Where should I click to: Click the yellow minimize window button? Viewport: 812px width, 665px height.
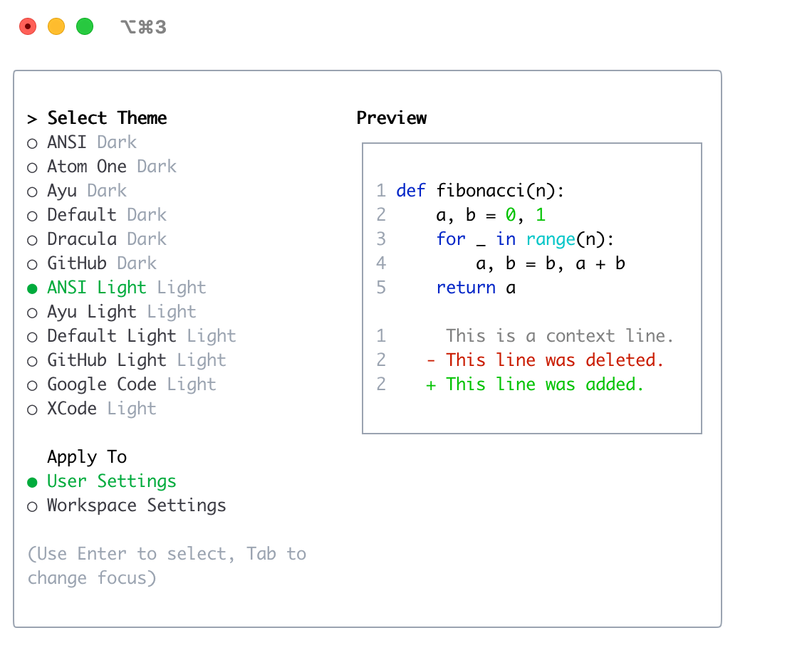click(x=56, y=26)
